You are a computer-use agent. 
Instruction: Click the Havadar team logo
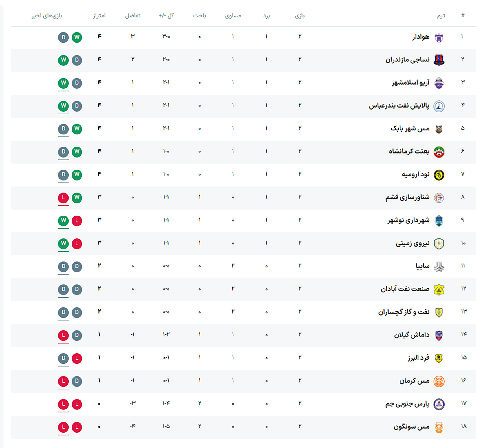click(x=439, y=38)
